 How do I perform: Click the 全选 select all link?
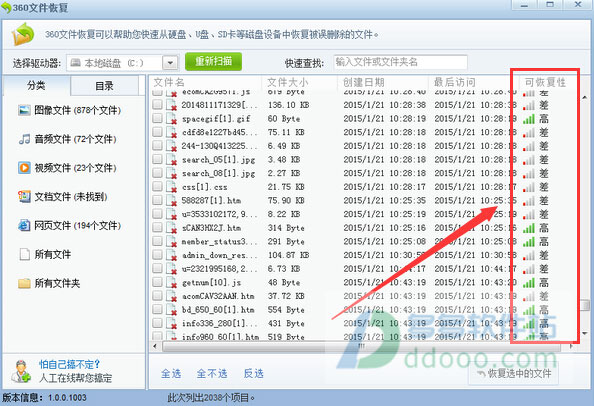tap(171, 373)
